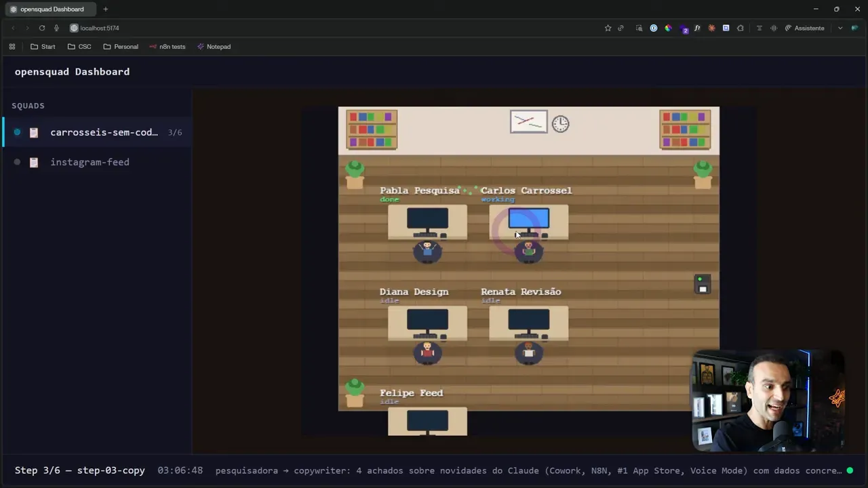Click the green status light near the mini console

pos(699,278)
